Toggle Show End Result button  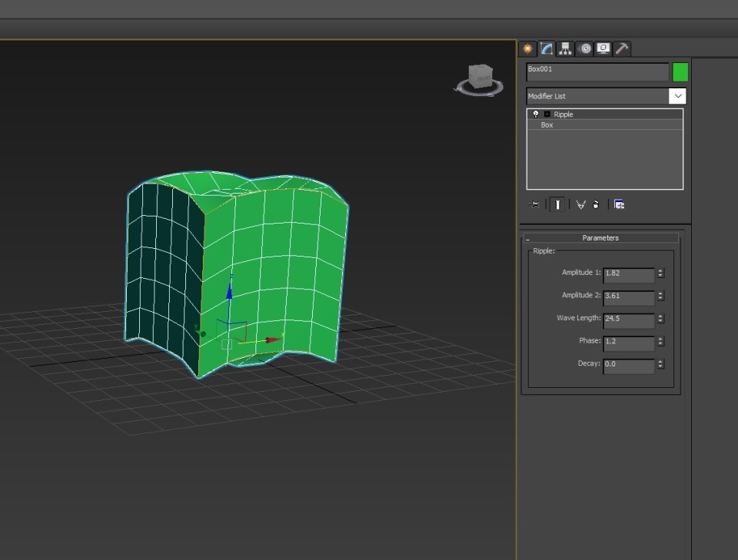(x=557, y=204)
